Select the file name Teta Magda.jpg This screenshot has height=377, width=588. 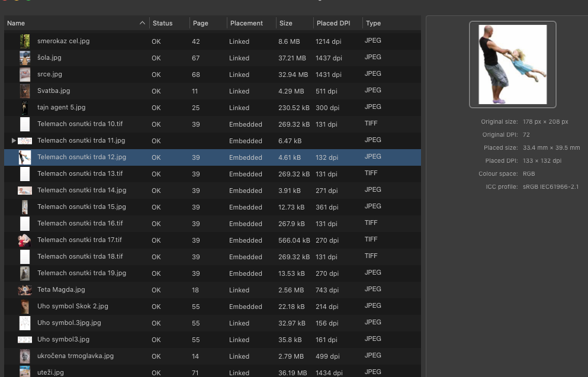(x=61, y=289)
